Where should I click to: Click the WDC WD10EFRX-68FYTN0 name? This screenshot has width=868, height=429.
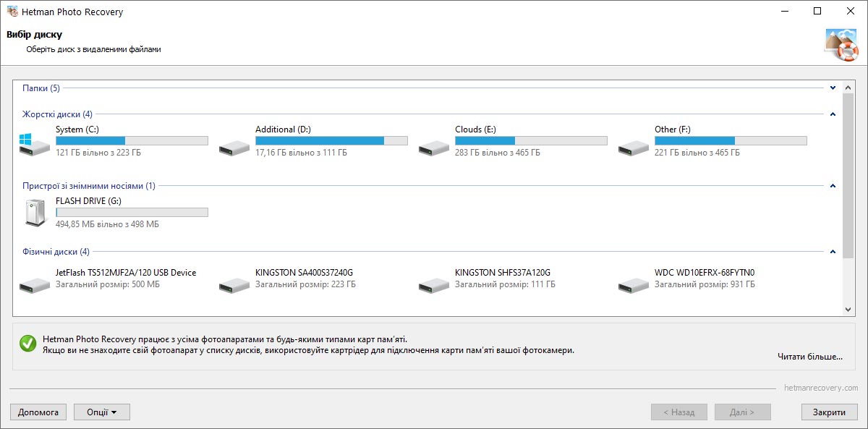click(x=705, y=273)
